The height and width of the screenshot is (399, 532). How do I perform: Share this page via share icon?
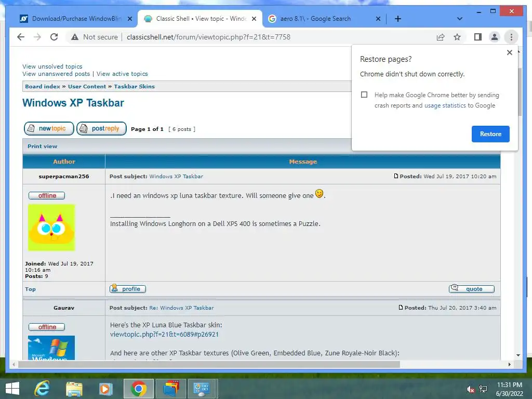441,37
